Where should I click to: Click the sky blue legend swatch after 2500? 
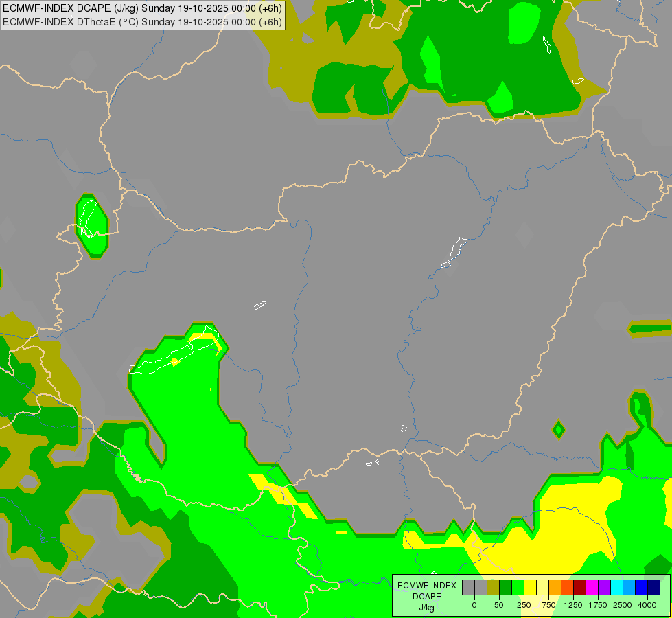click(629, 588)
